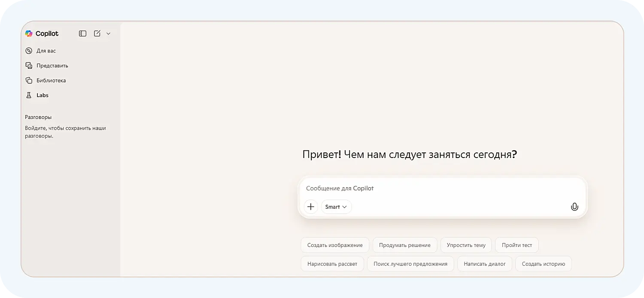The image size is (644, 298).
Task: Select the Labs menu entry
Action: (42, 95)
